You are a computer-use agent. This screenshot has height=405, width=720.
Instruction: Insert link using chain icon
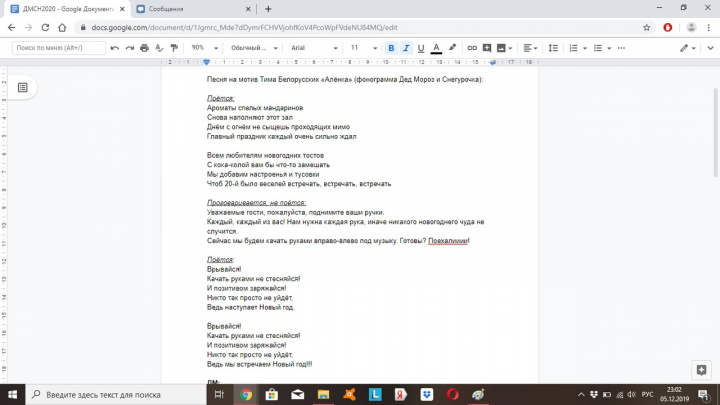472,48
